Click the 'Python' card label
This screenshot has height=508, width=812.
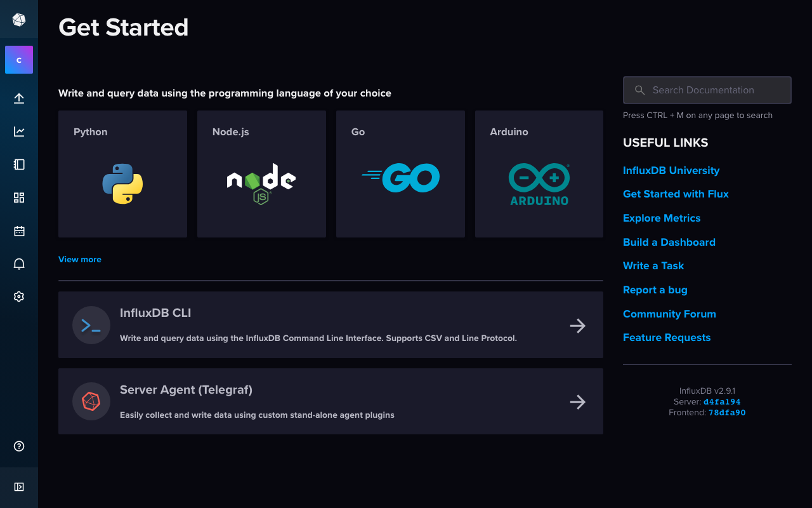[91, 132]
